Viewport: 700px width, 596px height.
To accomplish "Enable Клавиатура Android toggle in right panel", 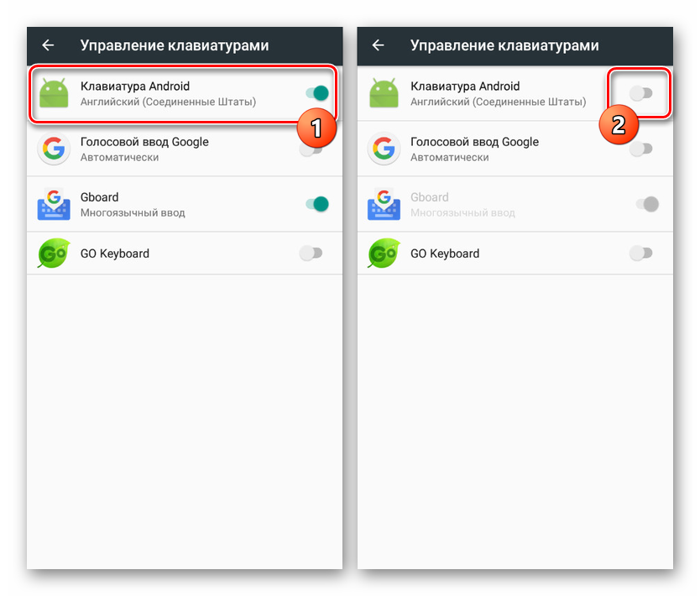I will click(x=641, y=93).
